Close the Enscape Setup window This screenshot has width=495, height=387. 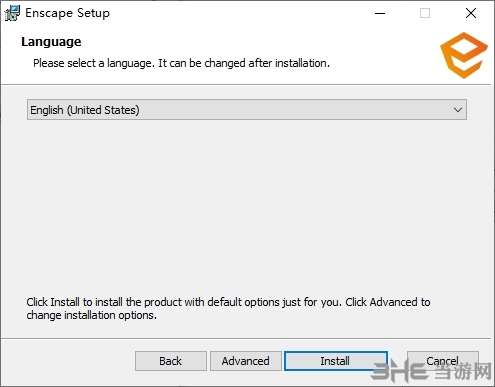tap(471, 13)
